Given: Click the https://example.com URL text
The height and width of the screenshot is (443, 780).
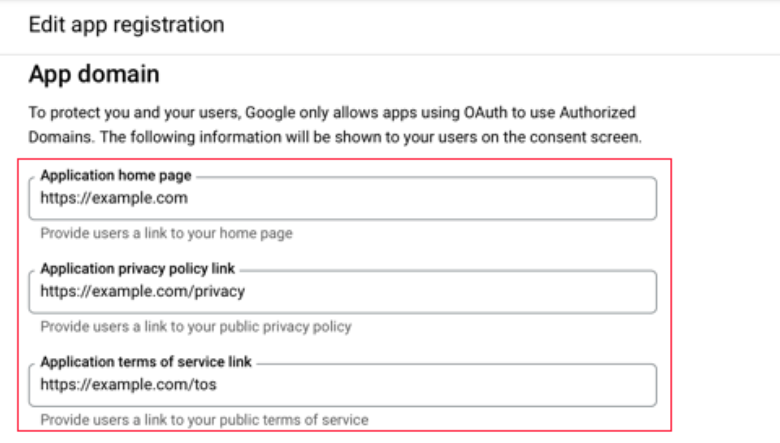Looking at the screenshot, I should click(x=114, y=198).
